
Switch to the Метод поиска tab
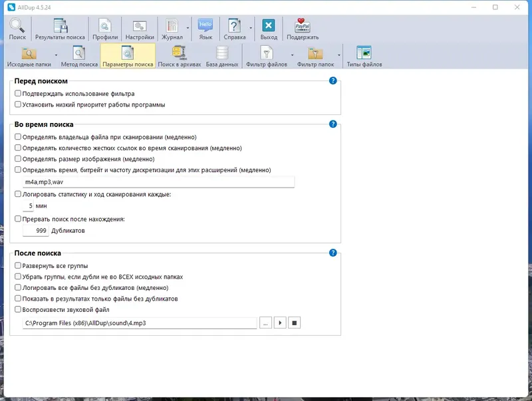coord(79,57)
